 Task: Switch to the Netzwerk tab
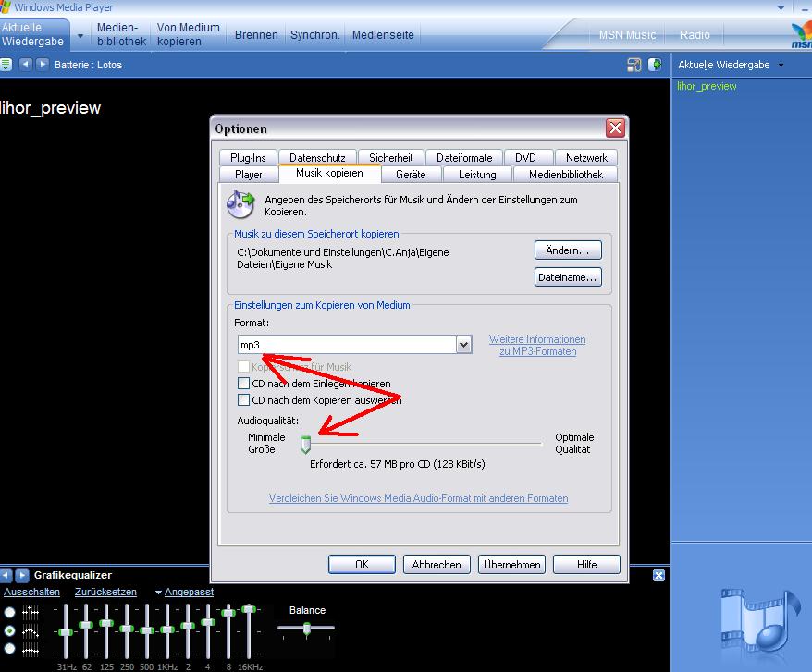point(586,157)
